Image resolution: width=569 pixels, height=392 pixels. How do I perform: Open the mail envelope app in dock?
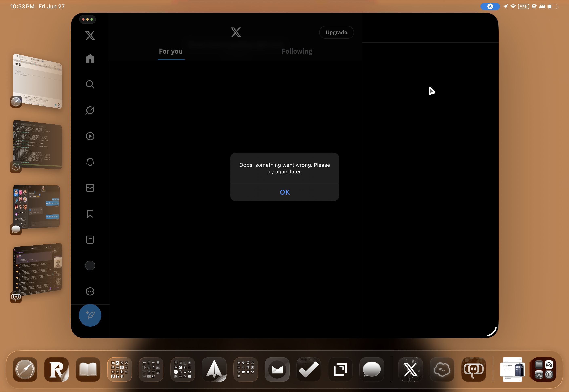[x=277, y=369]
